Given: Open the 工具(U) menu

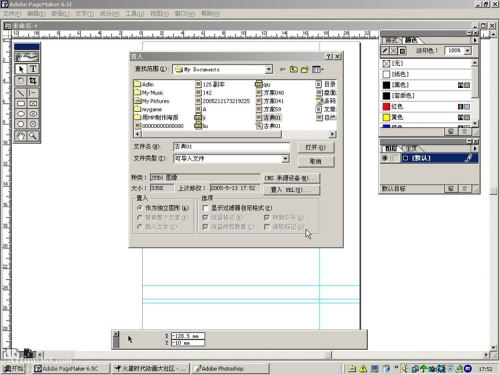Looking at the screenshot, I should pyautogui.click(x=135, y=14).
